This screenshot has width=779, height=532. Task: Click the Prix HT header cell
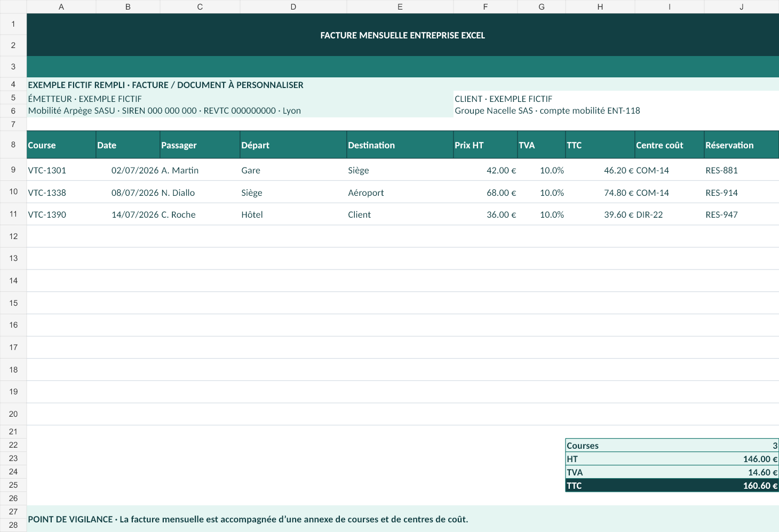[486, 145]
